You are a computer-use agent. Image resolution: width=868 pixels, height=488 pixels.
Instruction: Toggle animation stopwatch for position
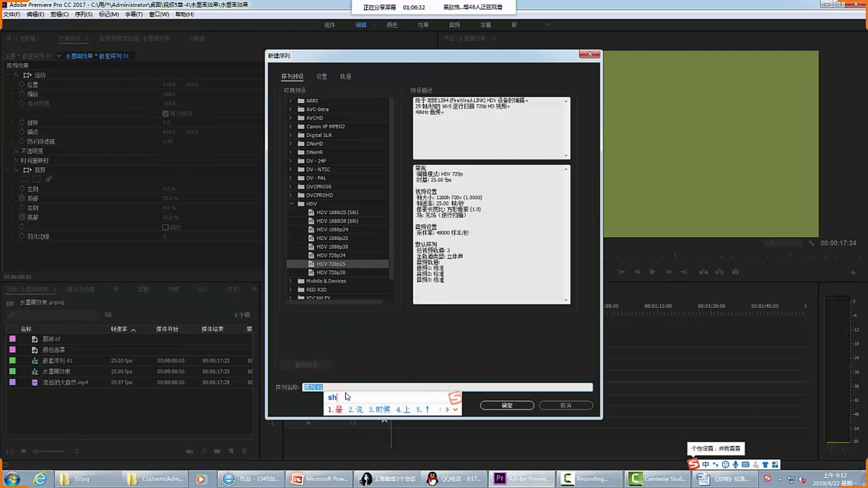[22, 84]
